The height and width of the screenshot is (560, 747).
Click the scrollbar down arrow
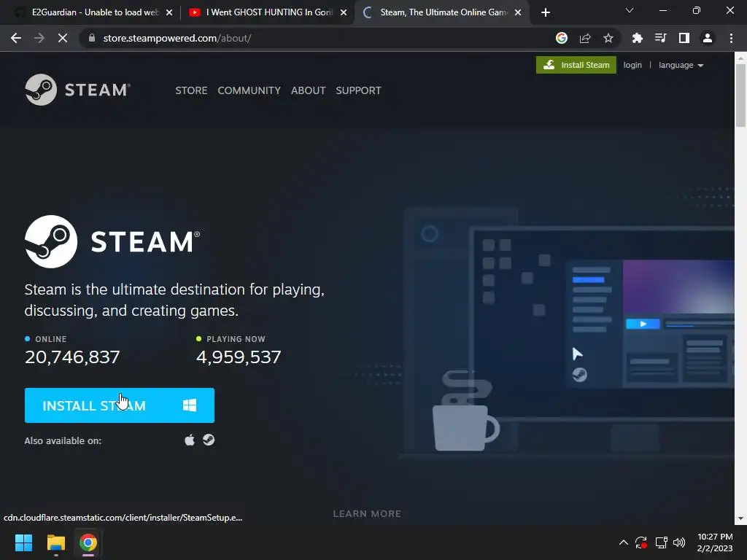click(740, 518)
